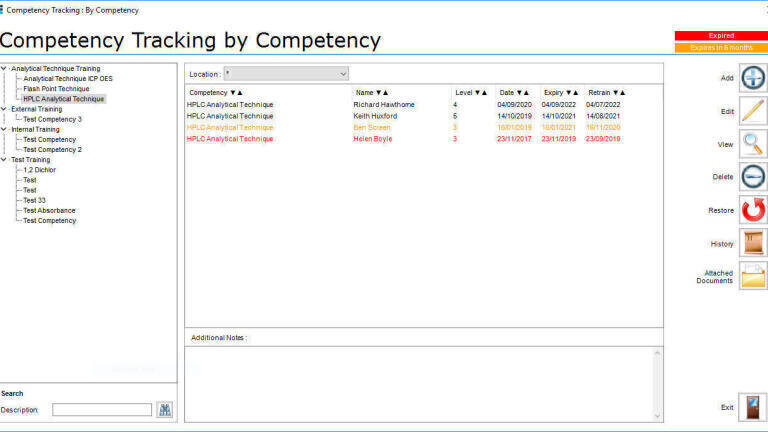Click the Name column header
Screen dimensions: 768x432
coord(364,93)
